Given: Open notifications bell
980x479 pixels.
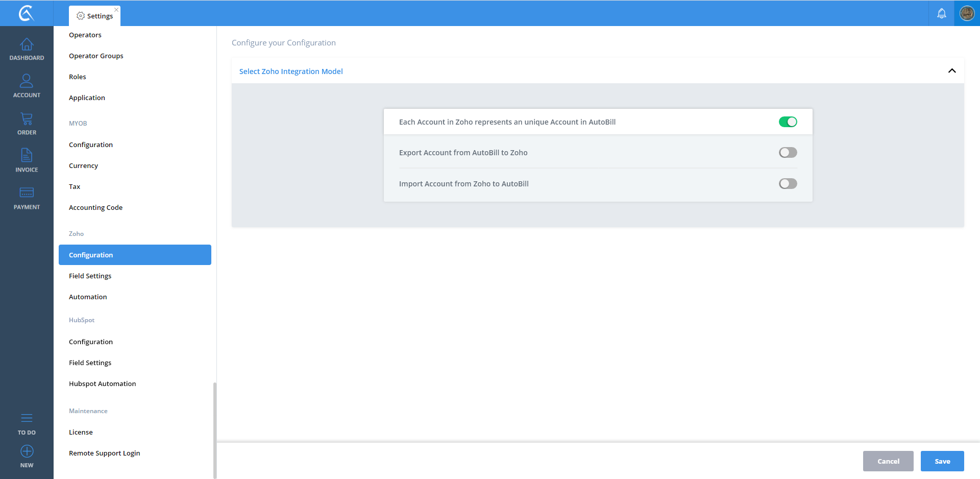Looking at the screenshot, I should click(x=941, y=14).
